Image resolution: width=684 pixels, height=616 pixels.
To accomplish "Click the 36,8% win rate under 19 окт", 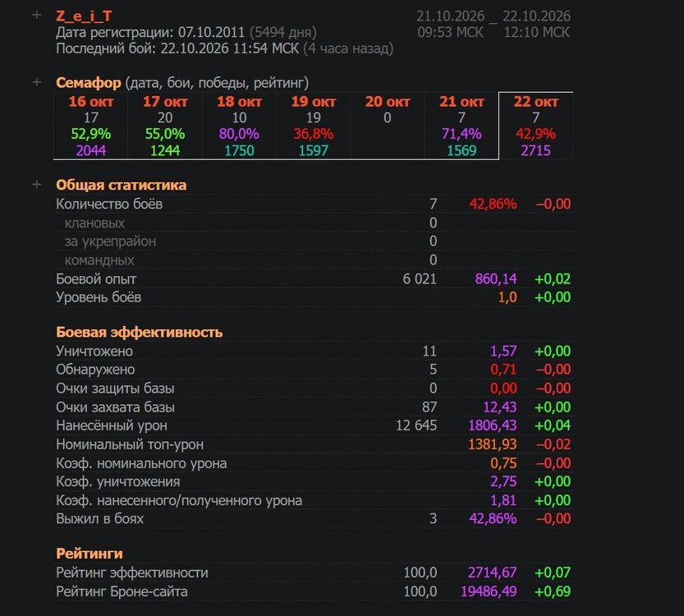I will (x=313, y=134).
